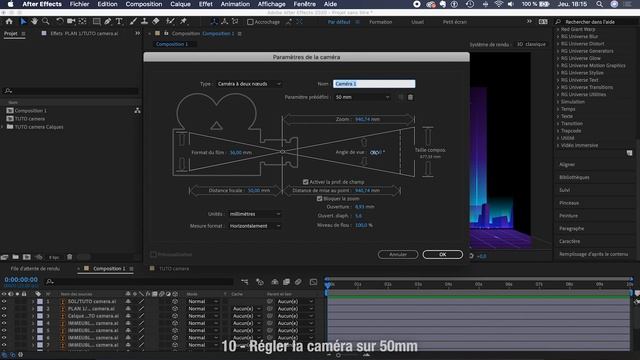This screenshot has width=640, height=360.
Task: Select the Brush tool
Action: 133,21
